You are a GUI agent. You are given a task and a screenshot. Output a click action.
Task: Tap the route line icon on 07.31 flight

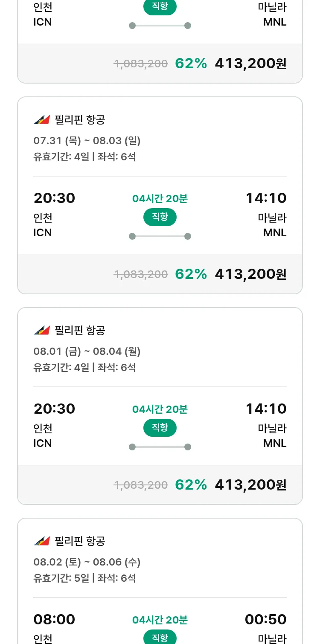pos(160,236)
